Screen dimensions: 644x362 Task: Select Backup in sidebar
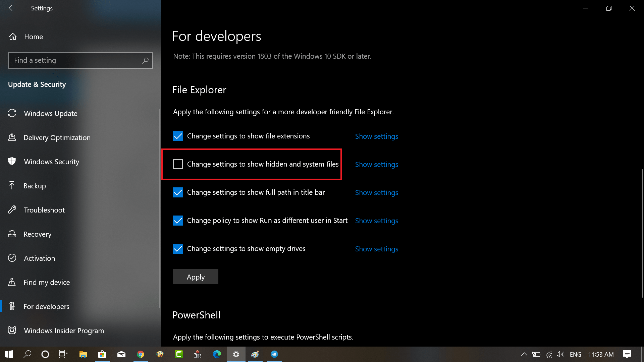point(80,186)
